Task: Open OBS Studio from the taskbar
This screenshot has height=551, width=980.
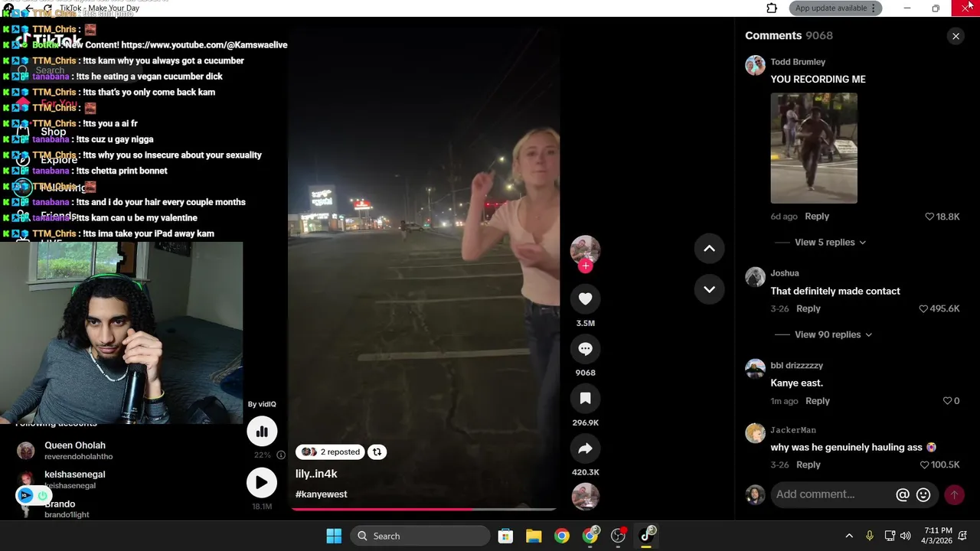Action: pyautogui.click(x=619, y=536)
